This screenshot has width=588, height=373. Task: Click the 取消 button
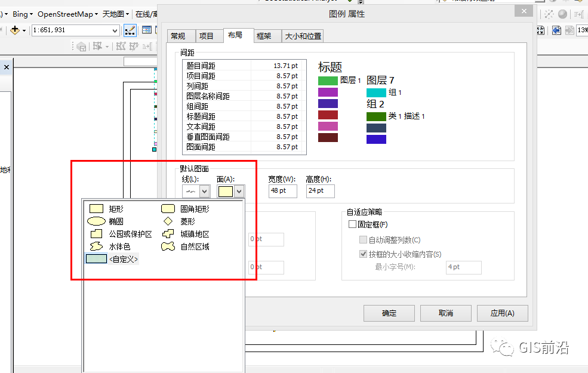445,313
